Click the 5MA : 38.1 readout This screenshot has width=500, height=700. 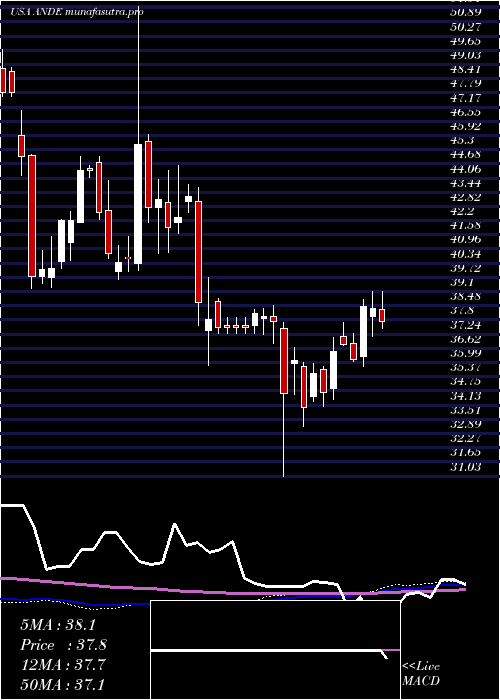tap(58, 625)
